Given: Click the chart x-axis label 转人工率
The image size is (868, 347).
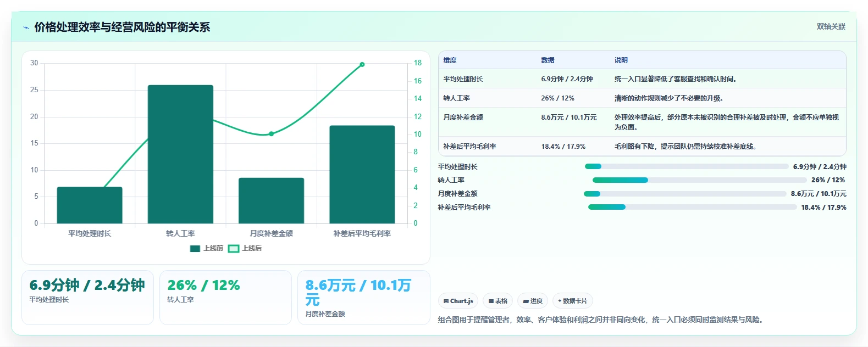Looking at the screenshot, I should (180, 233).
